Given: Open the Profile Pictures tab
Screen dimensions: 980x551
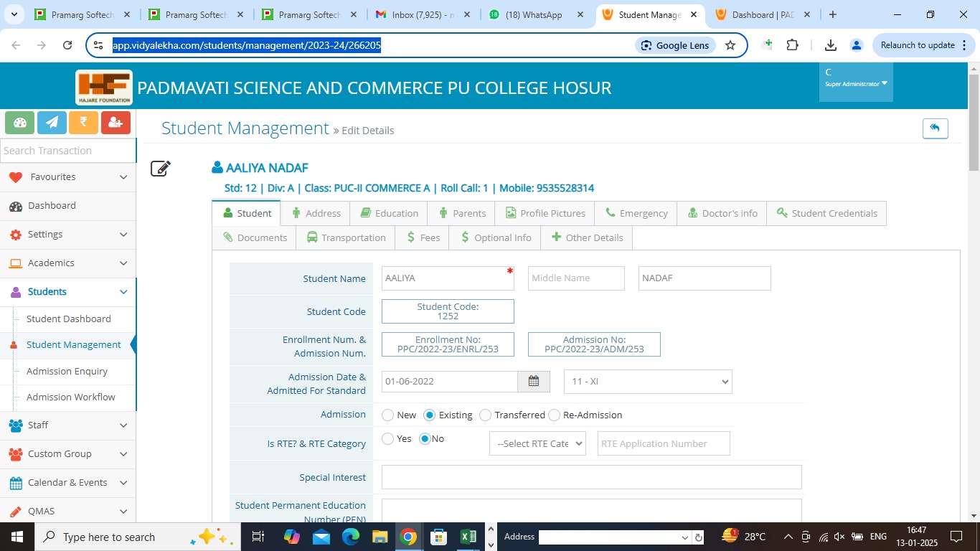Looking at the screenshot, I should pyautogui.click(x=545, y=213).
